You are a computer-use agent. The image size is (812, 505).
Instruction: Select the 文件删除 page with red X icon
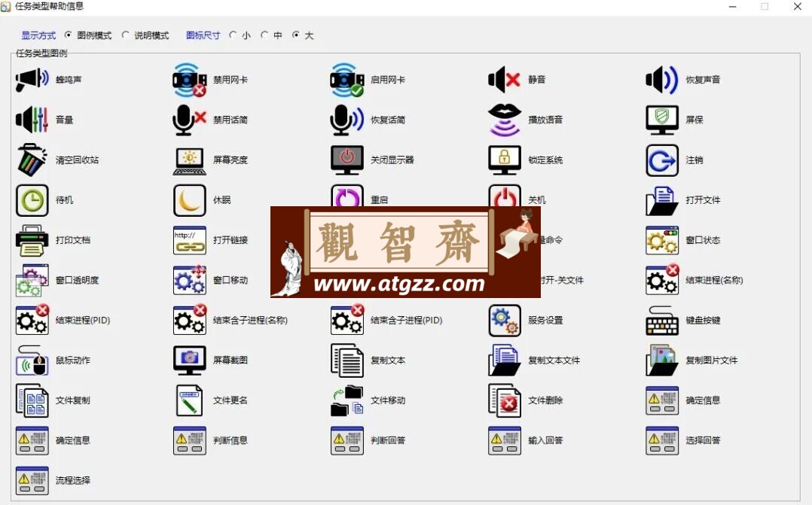point(505,400)
